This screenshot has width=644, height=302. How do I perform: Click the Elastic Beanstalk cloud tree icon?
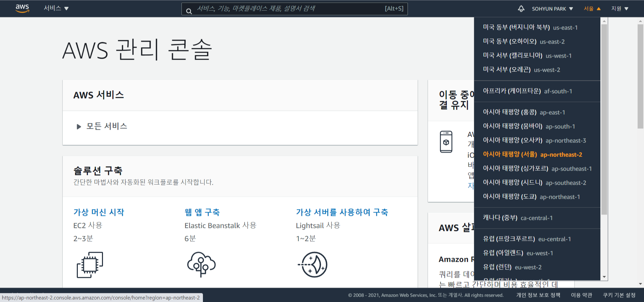click(x=201, y=264)
